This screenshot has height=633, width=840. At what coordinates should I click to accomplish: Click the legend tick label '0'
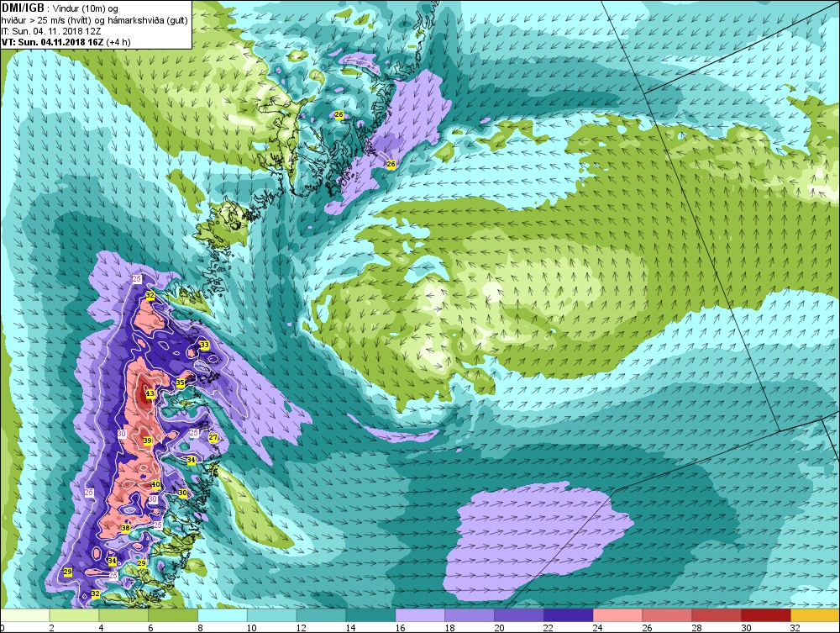tap(3, 628)
